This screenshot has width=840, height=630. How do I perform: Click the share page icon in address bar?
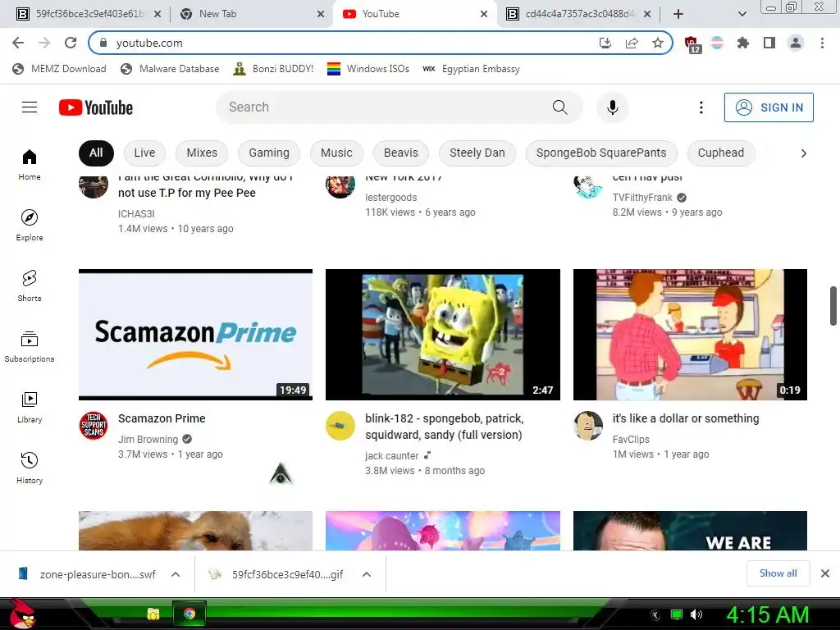(632, 43)
